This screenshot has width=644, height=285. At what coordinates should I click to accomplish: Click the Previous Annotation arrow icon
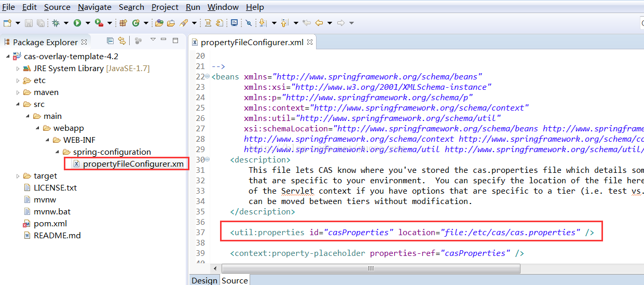coord(284,23)
